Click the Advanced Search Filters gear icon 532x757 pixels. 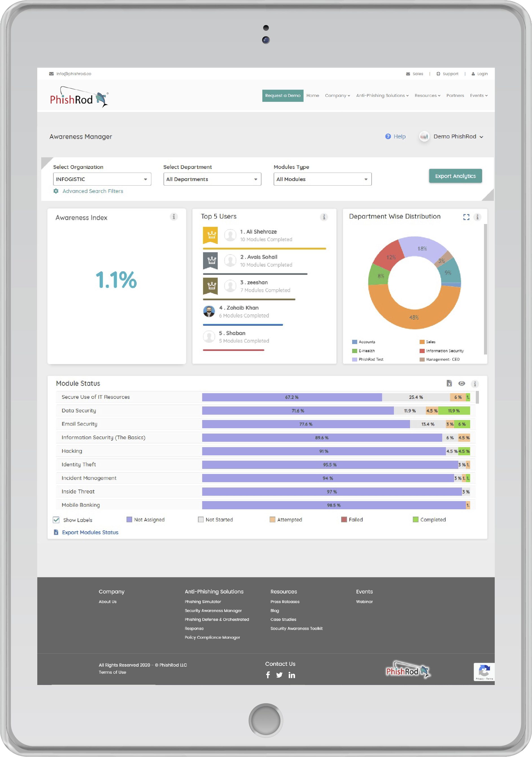point(56,191)
